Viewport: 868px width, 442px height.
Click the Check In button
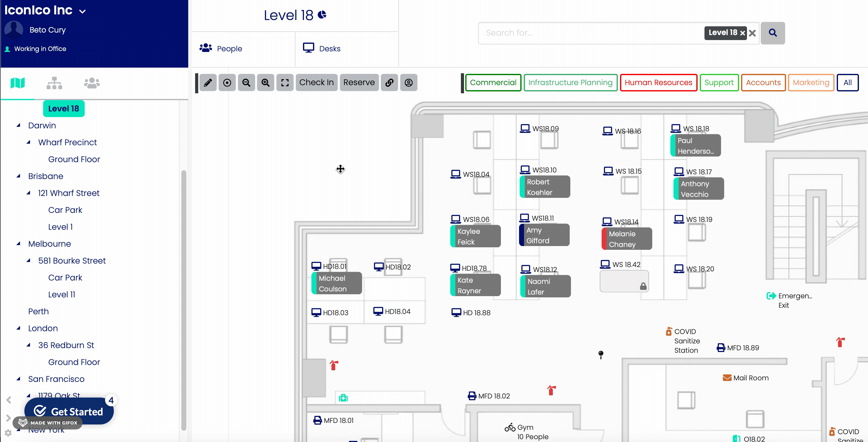(x=316, y=83)
